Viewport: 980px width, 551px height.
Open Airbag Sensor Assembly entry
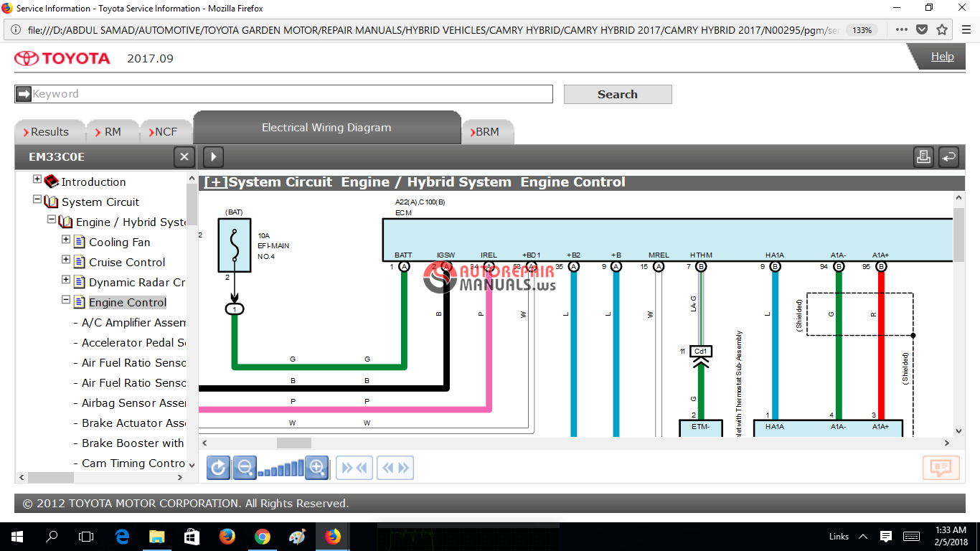133,403
